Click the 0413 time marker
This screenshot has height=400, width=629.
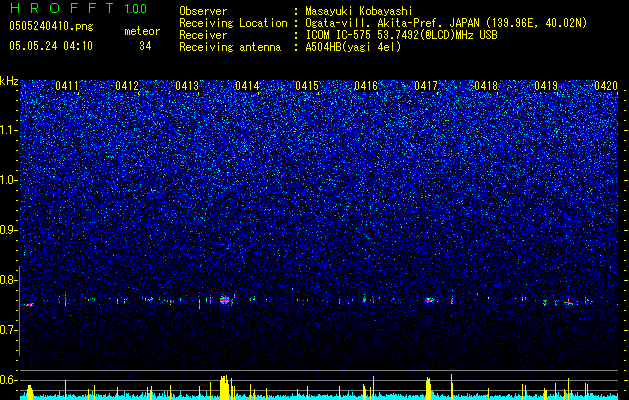click(187, 86)
